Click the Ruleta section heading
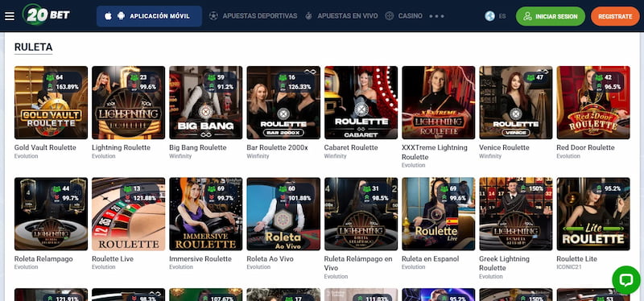644x301 pixels. [33, 47]
